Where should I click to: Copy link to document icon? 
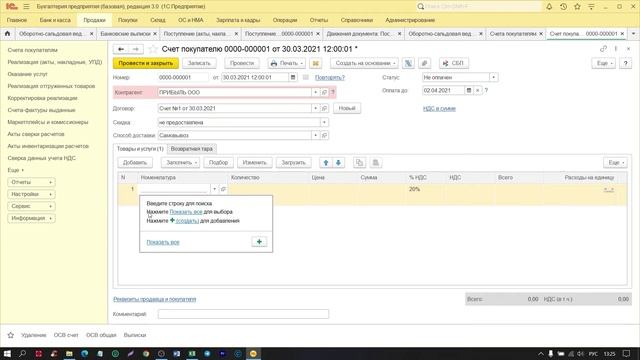(603, 49)
